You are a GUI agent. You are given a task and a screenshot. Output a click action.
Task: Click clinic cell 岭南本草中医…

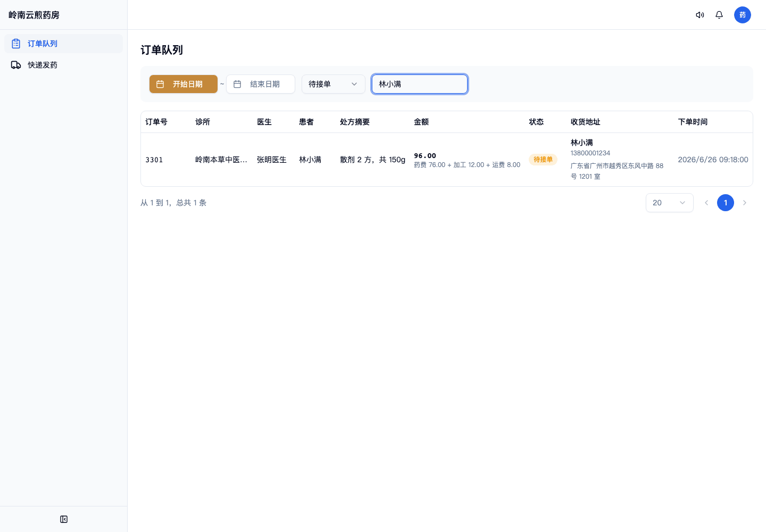[x=221, y=160]
